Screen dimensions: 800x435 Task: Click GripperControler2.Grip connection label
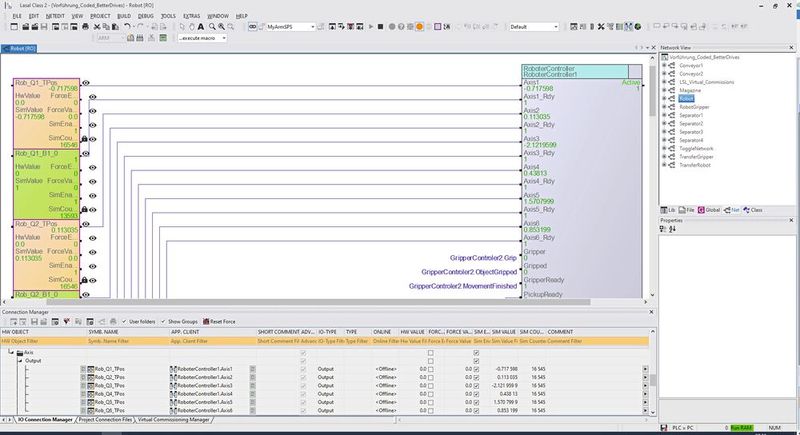[x=483, y=258]
